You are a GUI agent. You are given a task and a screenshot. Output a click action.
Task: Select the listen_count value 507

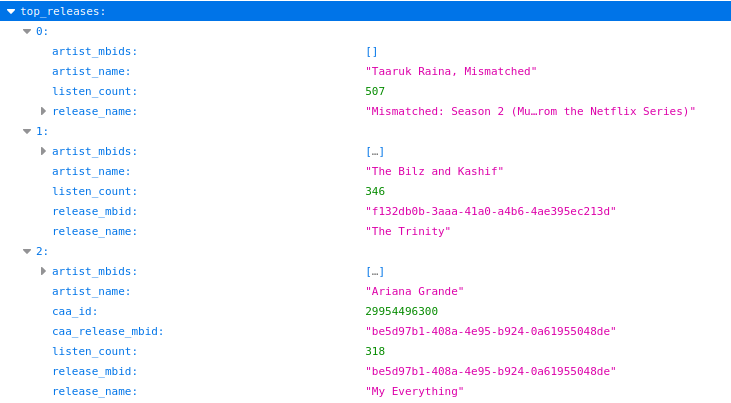[x=375, y=91]
